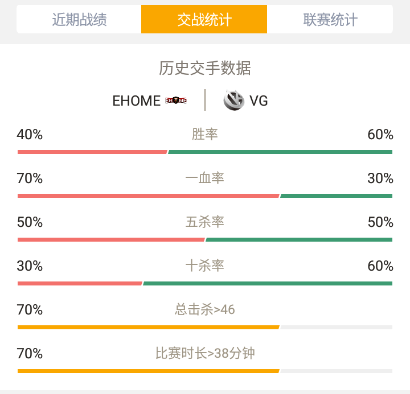Click the 五杀率 stat label
Viewport: 410px width, 394px height.
point(205,222)
